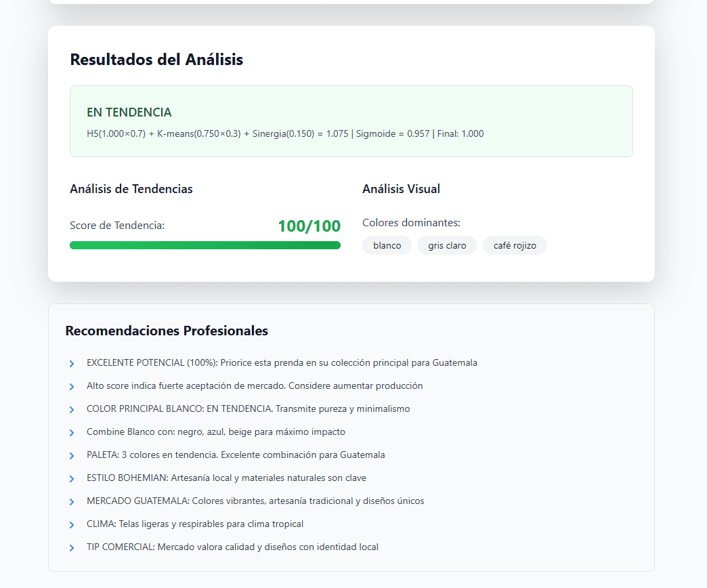Click chevron beside PALETA recommendation
This screenshot has width=707, height=588.
click(72, 456)
